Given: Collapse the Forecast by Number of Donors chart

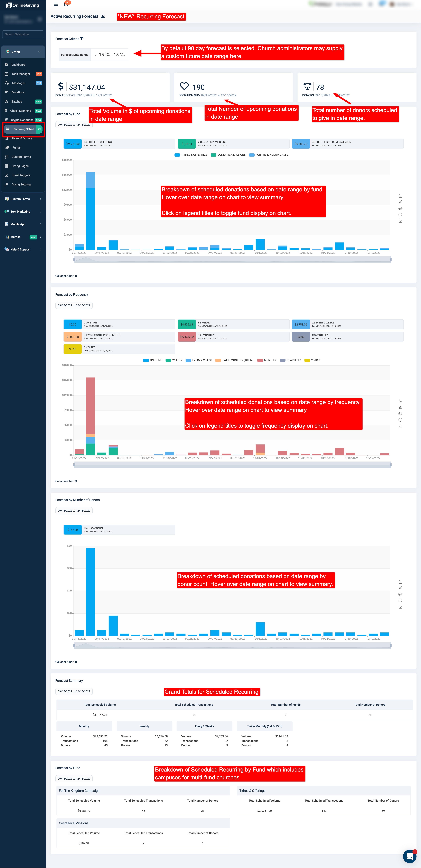Looking at the screenshot, I should coord(66,662).
